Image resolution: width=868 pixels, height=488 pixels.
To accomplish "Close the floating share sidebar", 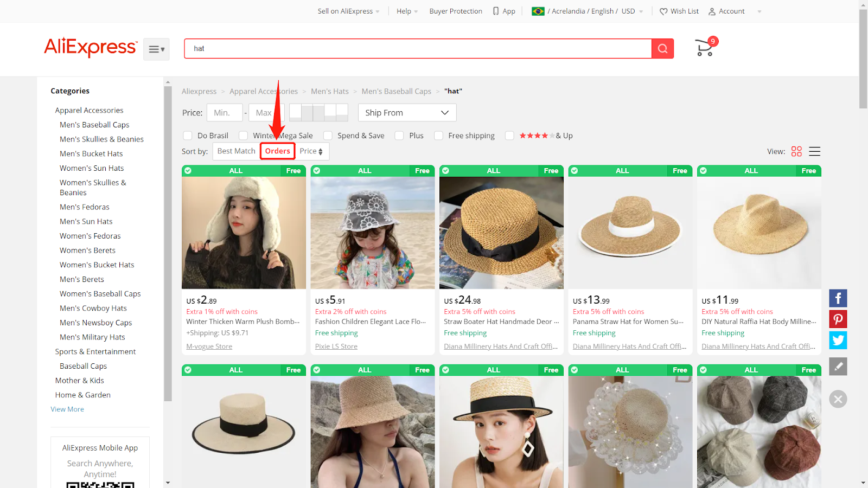I will [x=838, y=399].
